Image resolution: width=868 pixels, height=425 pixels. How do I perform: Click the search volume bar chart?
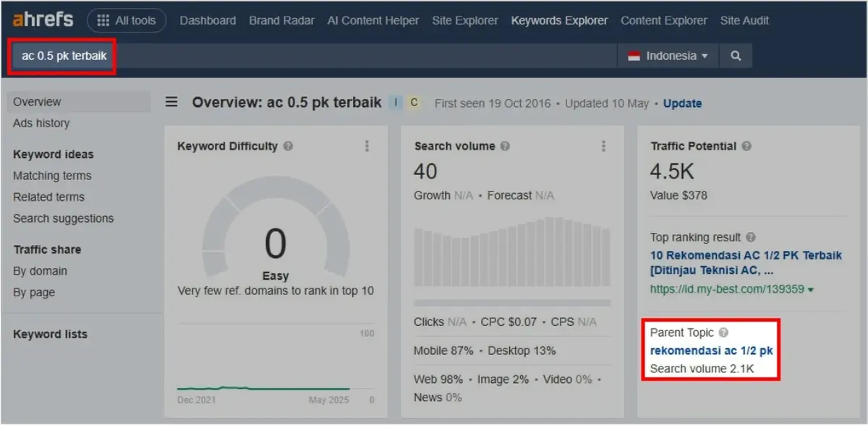(x=512, y=251)
